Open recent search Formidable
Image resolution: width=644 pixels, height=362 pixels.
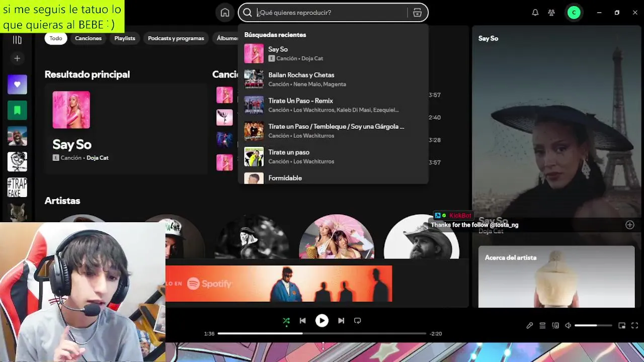tap(333, 177)
